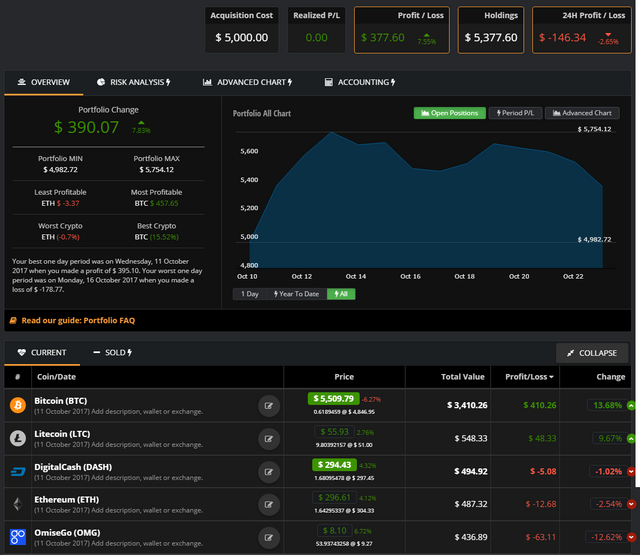Open the Overview tab
The width and height of the screenshot is (640, 556).
point(44,82)
